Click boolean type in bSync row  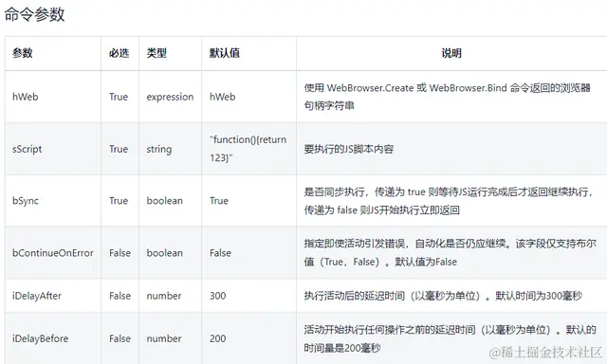(x=164, y=201)
